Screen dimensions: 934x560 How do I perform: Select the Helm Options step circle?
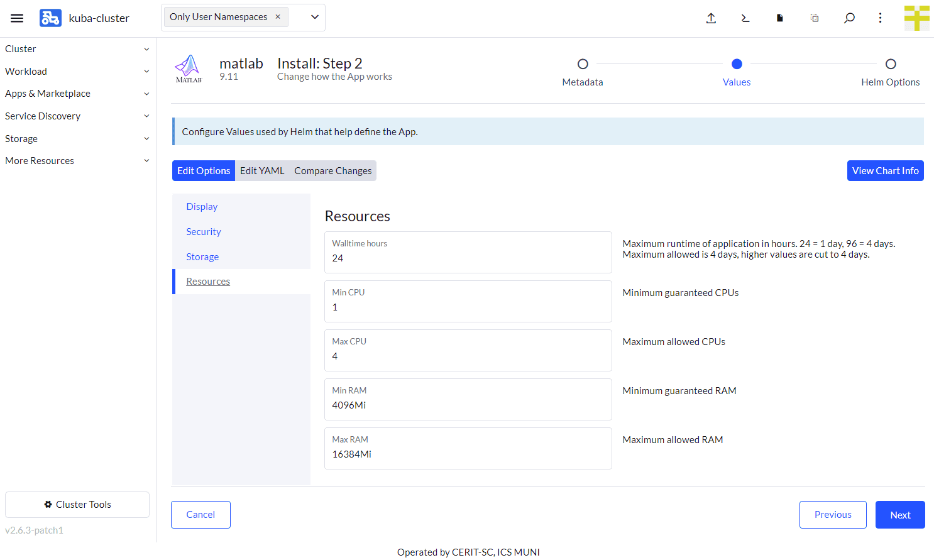pos(891,63)
